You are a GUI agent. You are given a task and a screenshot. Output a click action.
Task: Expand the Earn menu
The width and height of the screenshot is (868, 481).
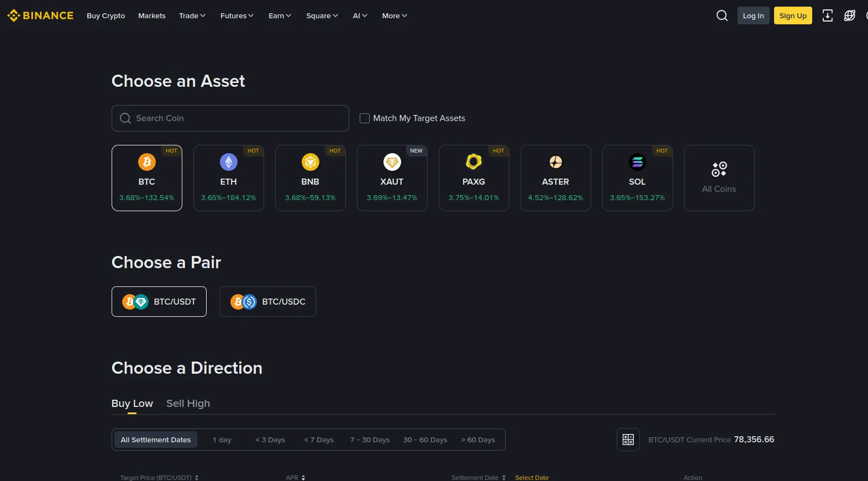coord(280,16)
